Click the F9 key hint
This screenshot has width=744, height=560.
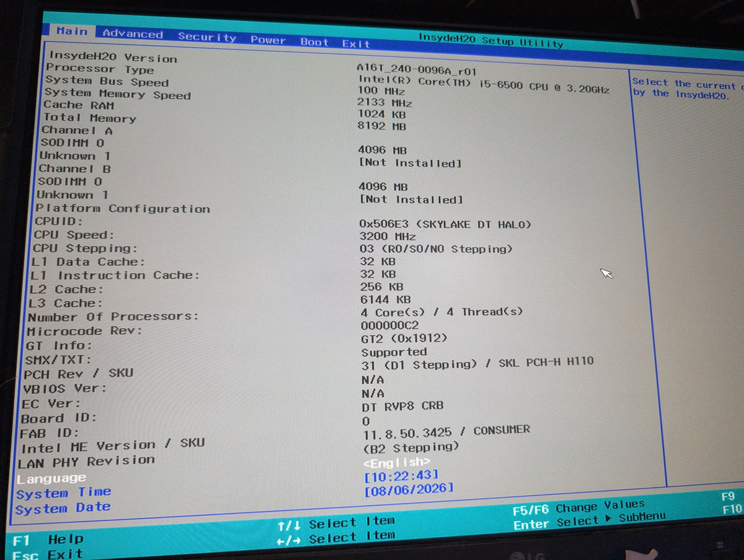coord(728,496)
